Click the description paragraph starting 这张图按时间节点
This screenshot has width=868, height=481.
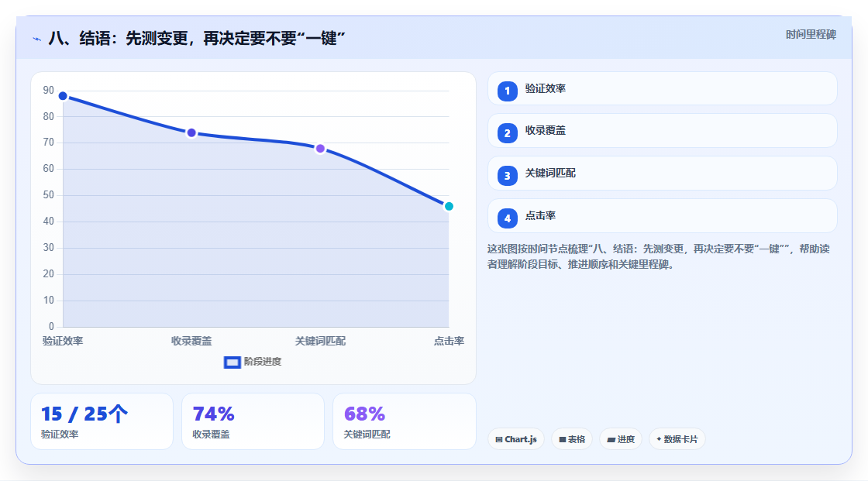tap(659, 257)
